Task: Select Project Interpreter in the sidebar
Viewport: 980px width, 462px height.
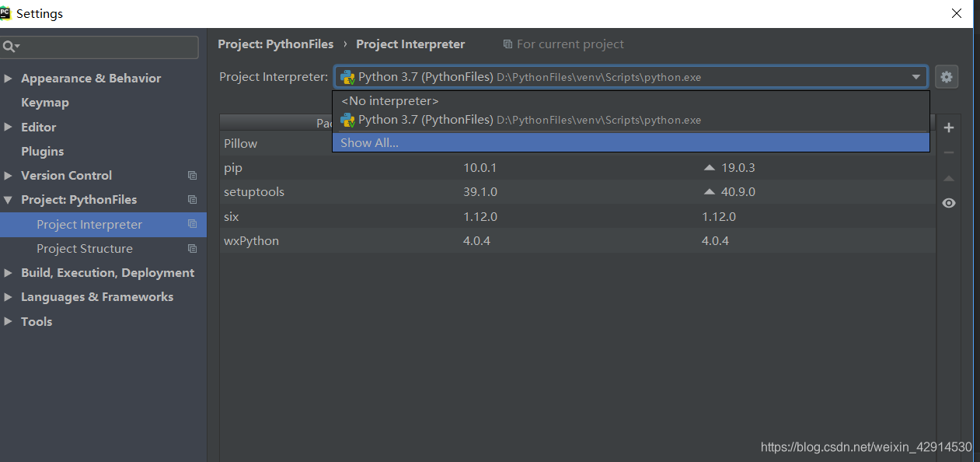Action: 103,224
